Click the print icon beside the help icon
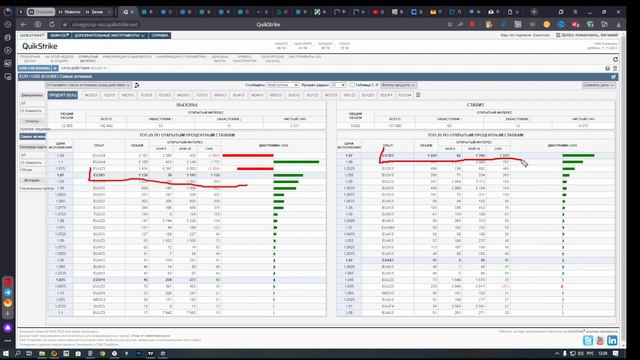This screenshot has height=360, width=640. (x=615, y=69)
